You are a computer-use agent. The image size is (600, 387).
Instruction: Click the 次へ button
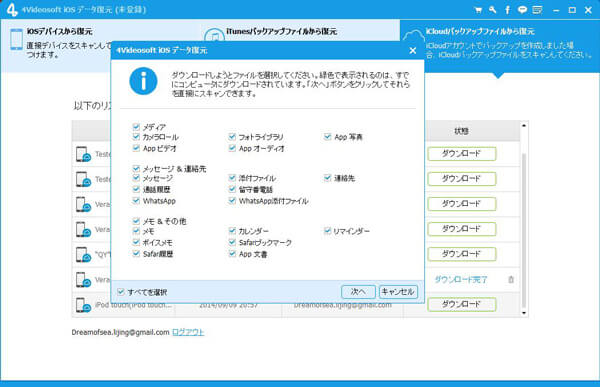(x=358, y=292)
